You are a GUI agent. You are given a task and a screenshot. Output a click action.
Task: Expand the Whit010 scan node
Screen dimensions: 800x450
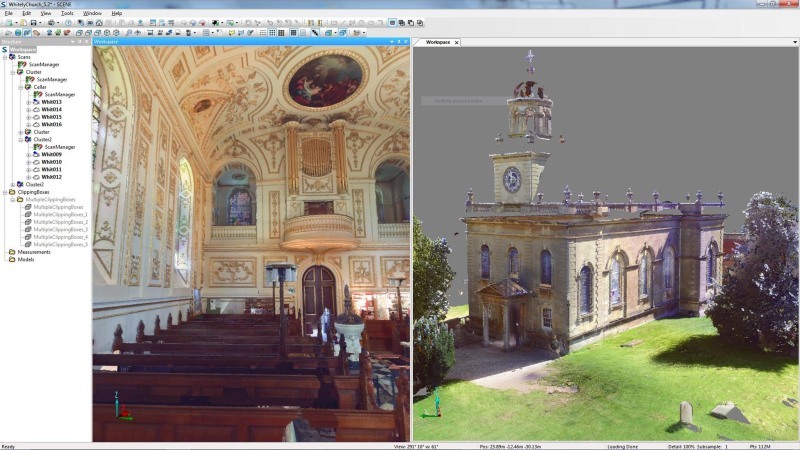(x=29, y=162)
